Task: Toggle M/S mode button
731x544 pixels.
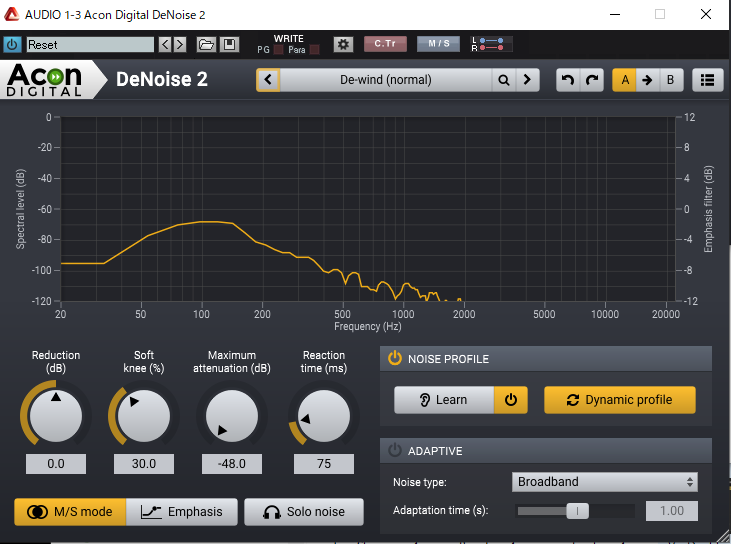Action: 70,512
